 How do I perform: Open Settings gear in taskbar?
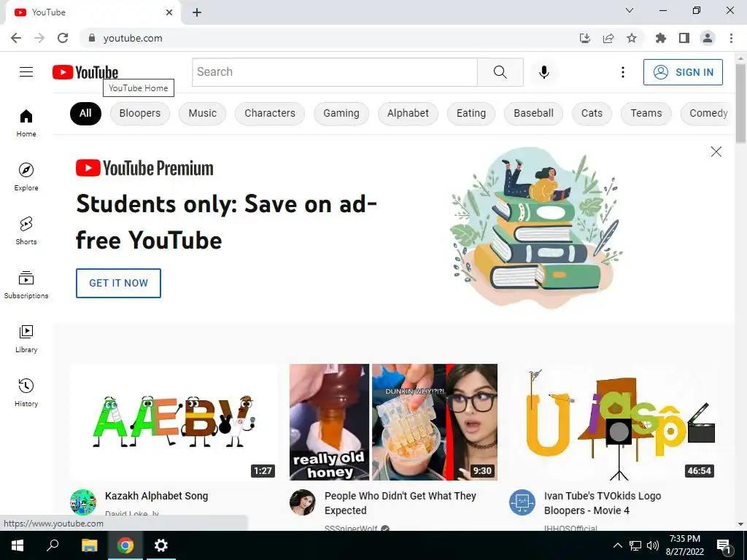pyautogui.click(x=161, y=545)
